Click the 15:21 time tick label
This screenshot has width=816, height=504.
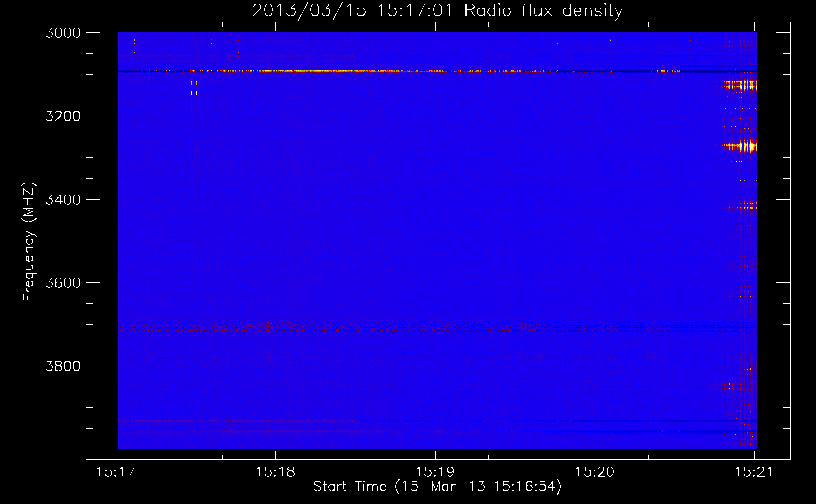pyautogui.click(x=754, y=472)
